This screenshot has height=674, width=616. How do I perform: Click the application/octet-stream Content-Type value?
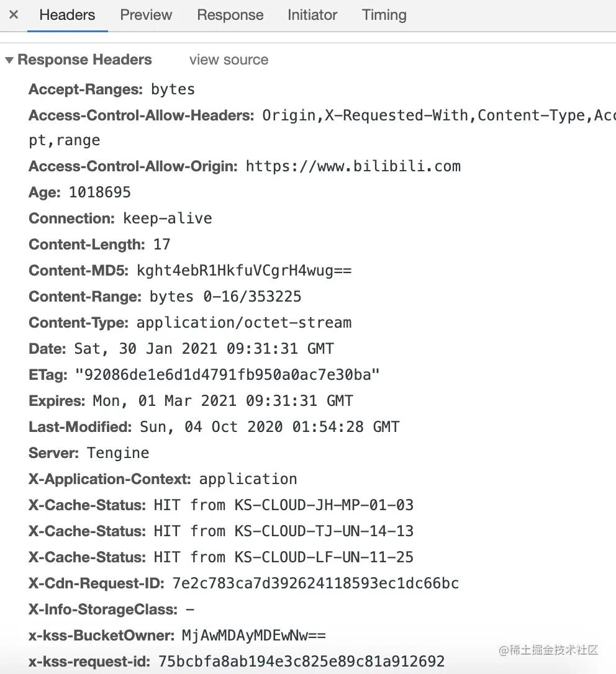(243, 323)
